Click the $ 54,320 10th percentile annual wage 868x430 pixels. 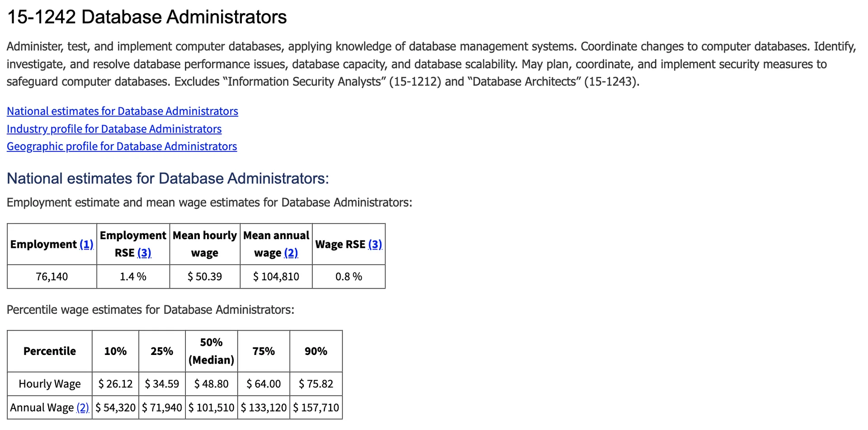[115, 408]
